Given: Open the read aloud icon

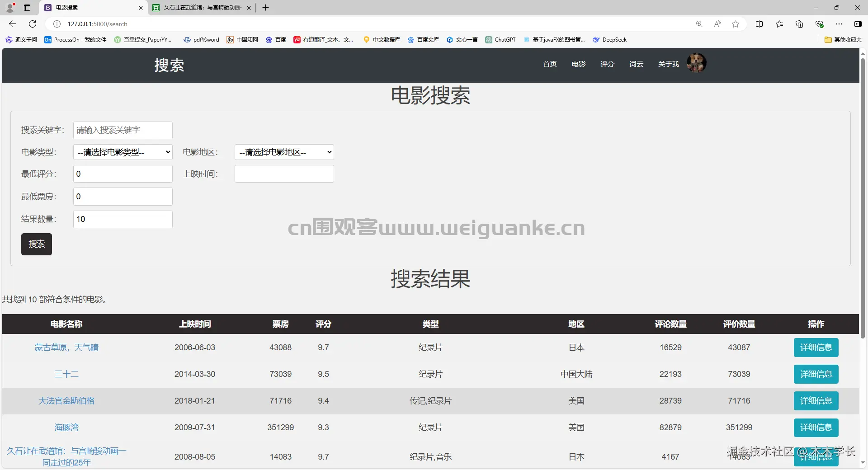Looking at the screenshot, I should pyautogui.click(x=717, y=24).
